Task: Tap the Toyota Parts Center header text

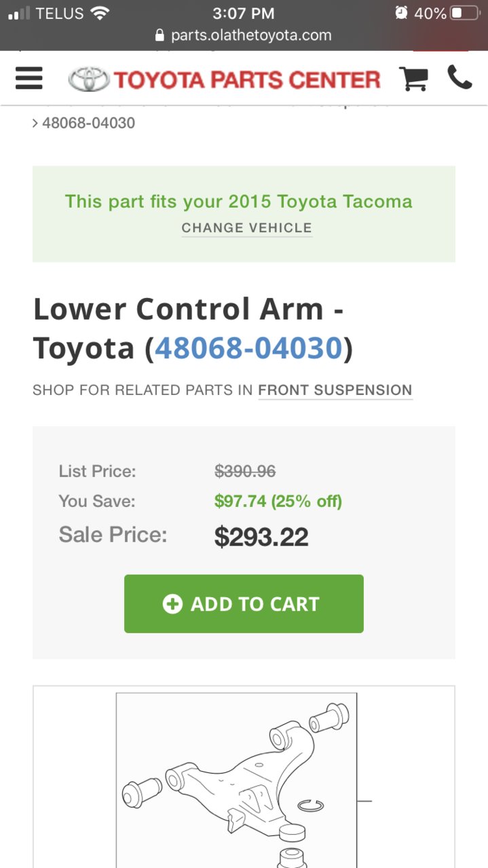Action: [x=247, y=80]
